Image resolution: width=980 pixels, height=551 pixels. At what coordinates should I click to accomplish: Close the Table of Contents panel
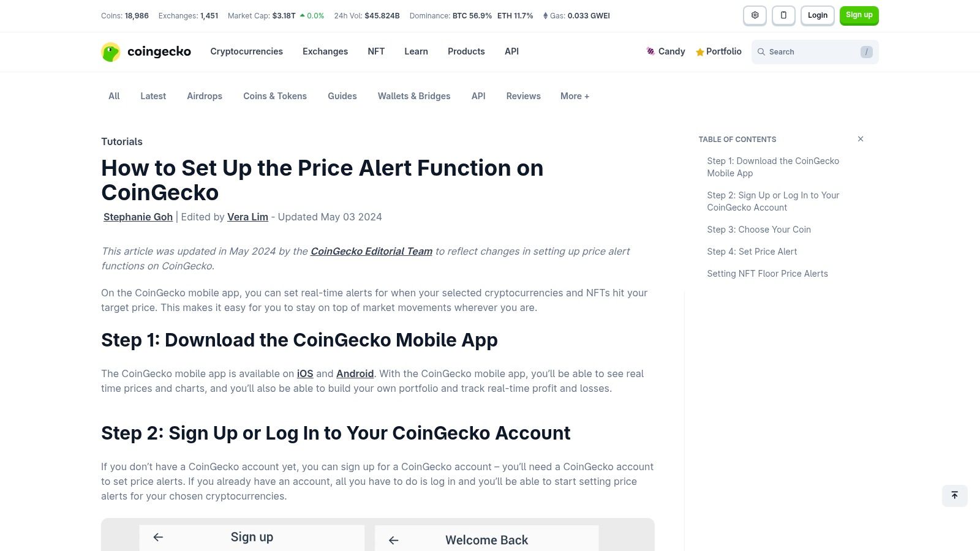860,138
